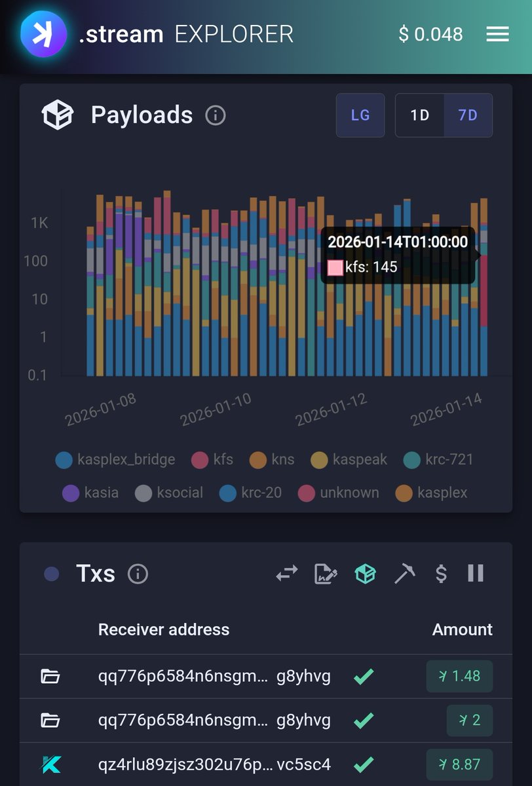Click the 2026-01-14 axis label
The image size is (532, 786).
pyautogui.click(x=447, y=409)
